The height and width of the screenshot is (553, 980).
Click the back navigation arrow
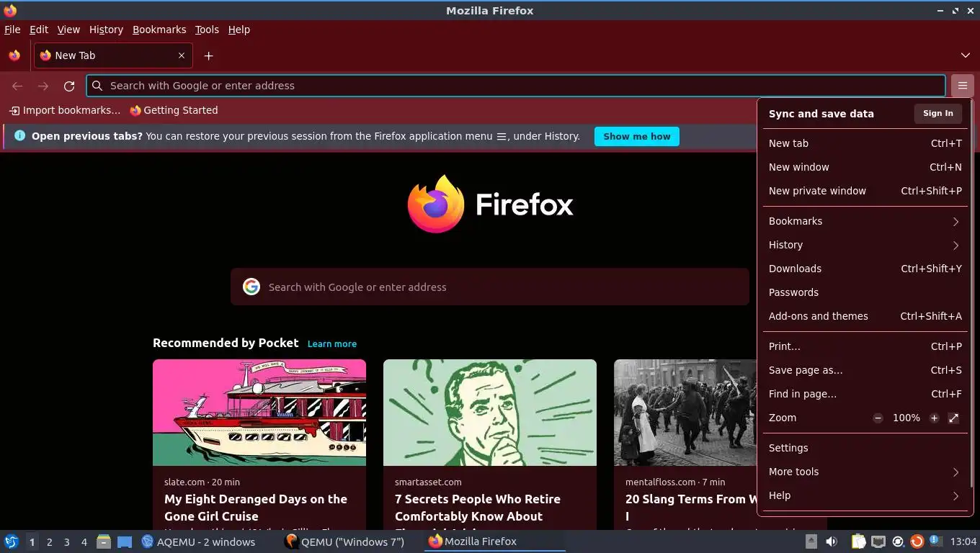pyautogui.click(x=17, y=86)
